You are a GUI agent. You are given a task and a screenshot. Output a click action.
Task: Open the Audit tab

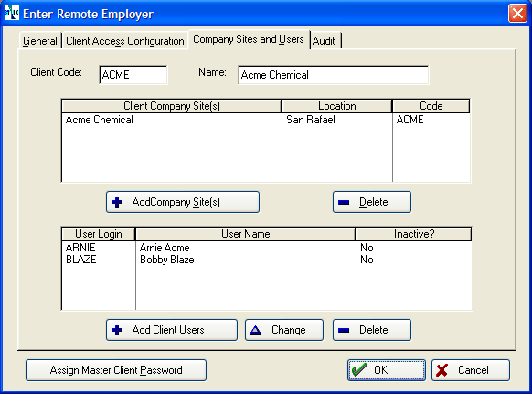[x=324, y=41]
